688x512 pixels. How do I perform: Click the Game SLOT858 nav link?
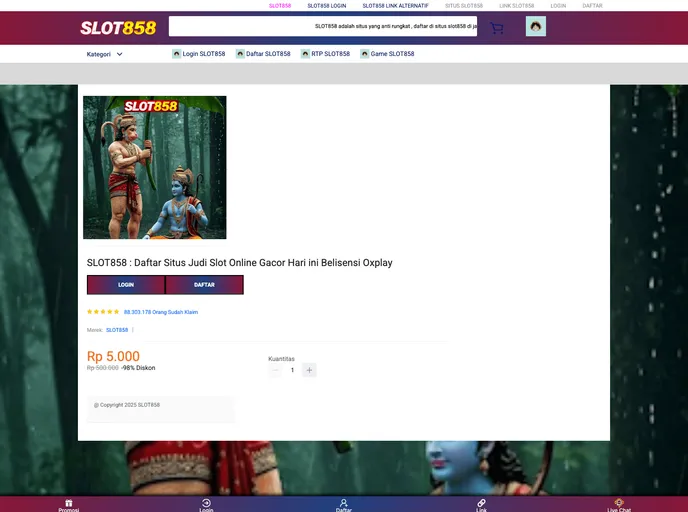[392, 54]
